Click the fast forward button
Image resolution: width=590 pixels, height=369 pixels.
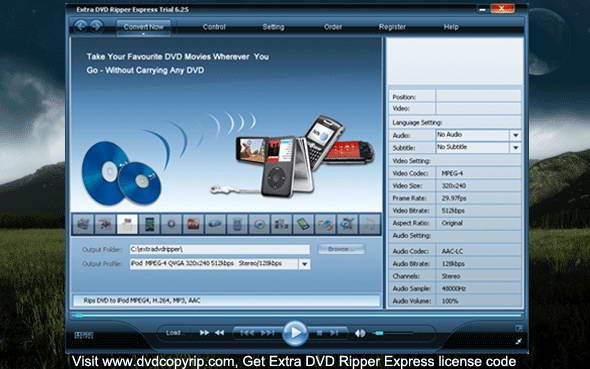204,333
